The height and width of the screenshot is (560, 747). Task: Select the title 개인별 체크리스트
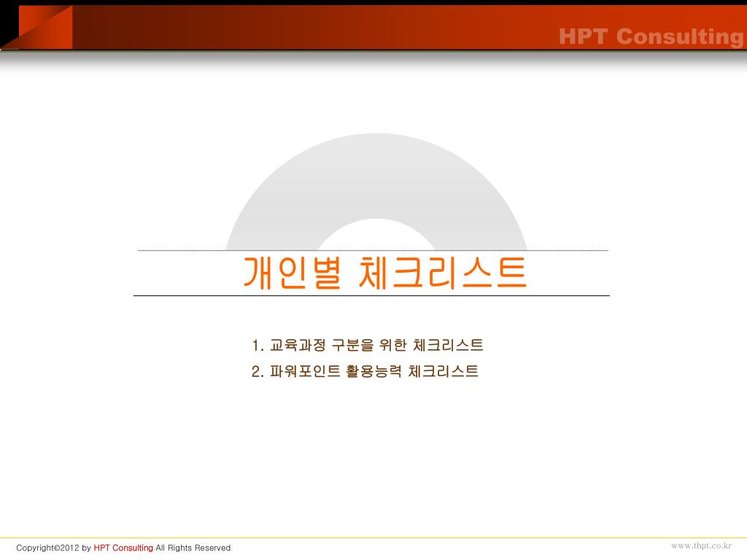coord(385,273)
